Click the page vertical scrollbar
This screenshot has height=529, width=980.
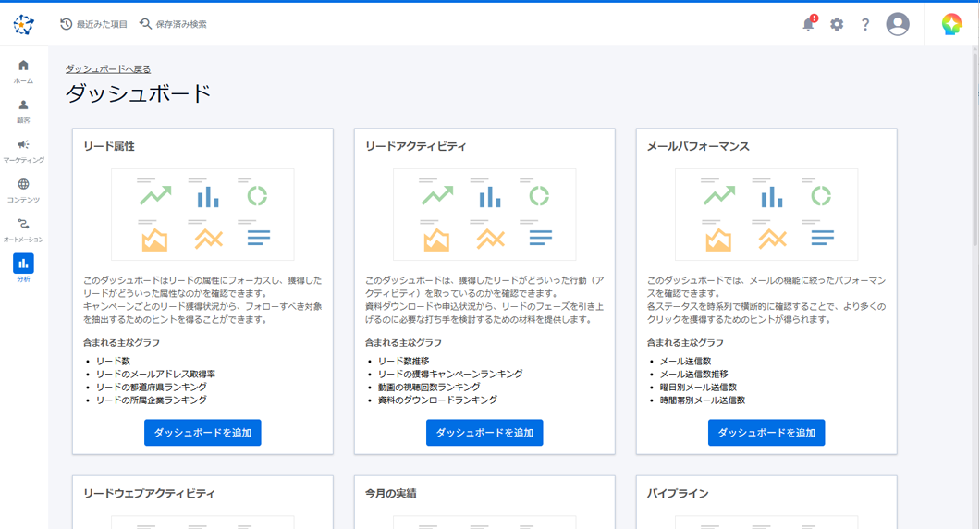975,150
